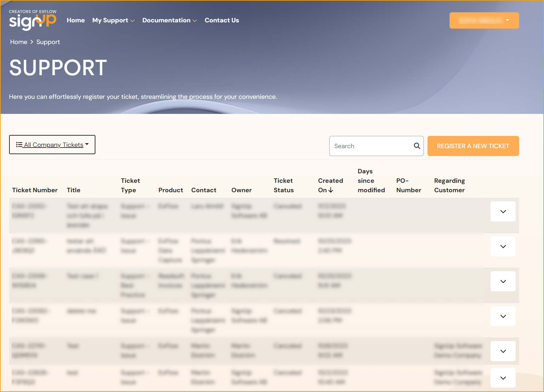Sort by Ticket Status column header
Viewport: 544px width, 392px height.
(283, 185)
